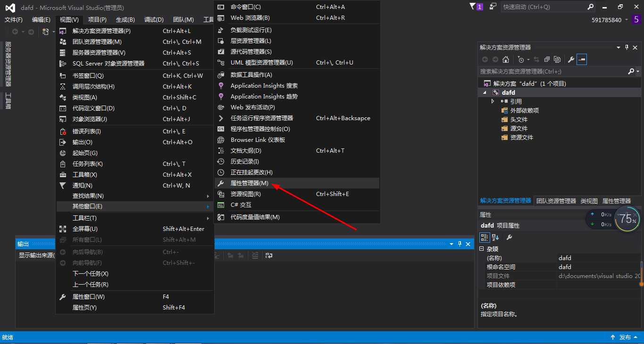The width and height of the screenshot is (644, 344).
Task: Switch to the 类视图 tab
Action: pyautogui.click(x=589, y=201)
